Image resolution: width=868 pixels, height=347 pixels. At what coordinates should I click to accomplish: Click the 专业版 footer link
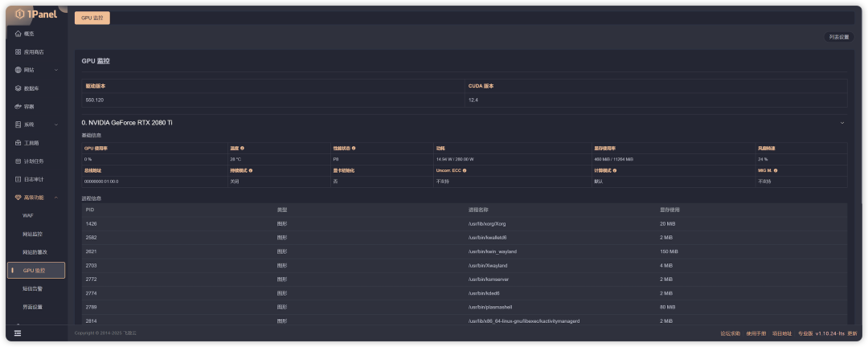point(805,333)
